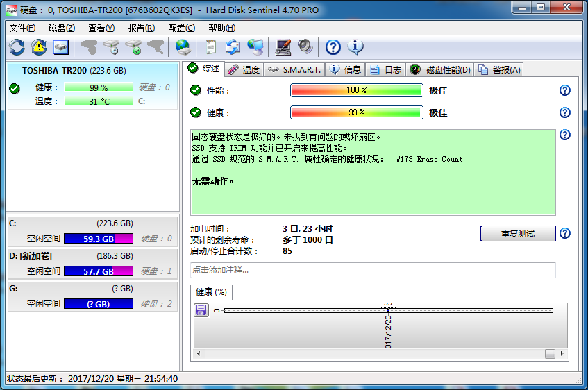Click the disk with clock toolbar icon
The image size is (588, 390).
[111, 47]
